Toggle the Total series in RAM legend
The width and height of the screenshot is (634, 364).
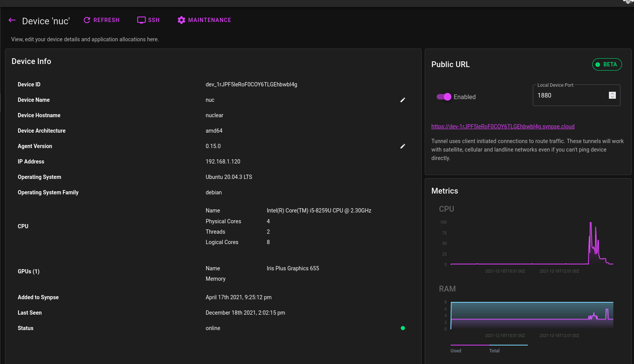pos(494,351)
